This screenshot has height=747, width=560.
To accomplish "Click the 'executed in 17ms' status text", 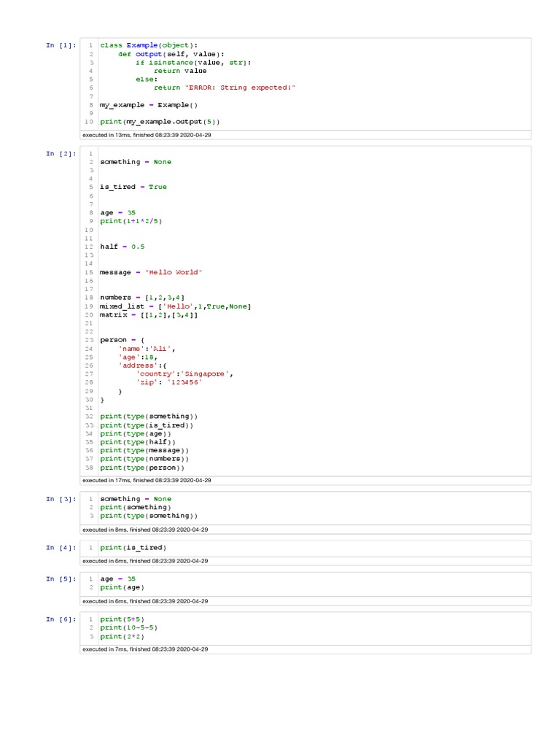I will (147, 481).
